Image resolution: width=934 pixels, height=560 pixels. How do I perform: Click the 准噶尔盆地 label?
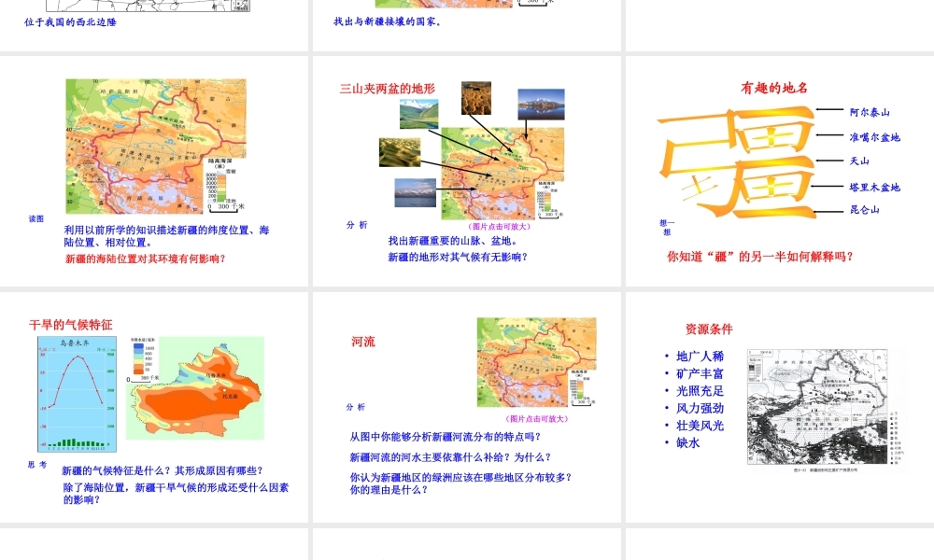click(874, 137)
